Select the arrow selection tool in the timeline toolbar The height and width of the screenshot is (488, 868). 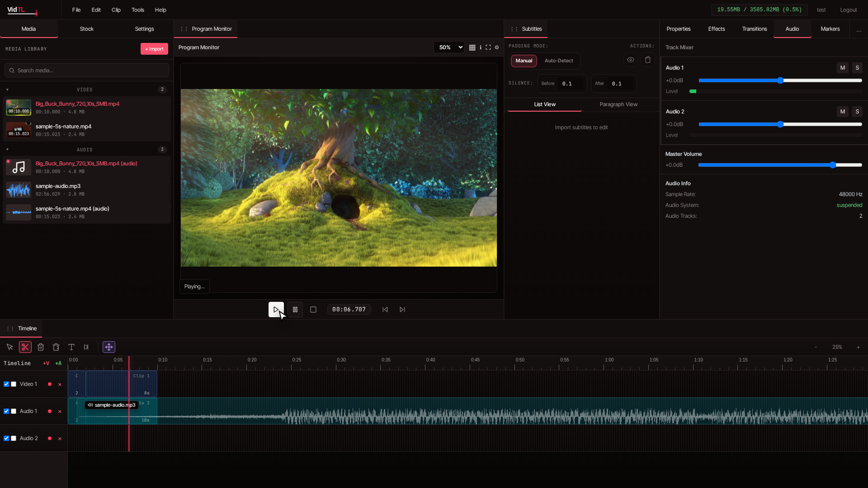[9, 347]
